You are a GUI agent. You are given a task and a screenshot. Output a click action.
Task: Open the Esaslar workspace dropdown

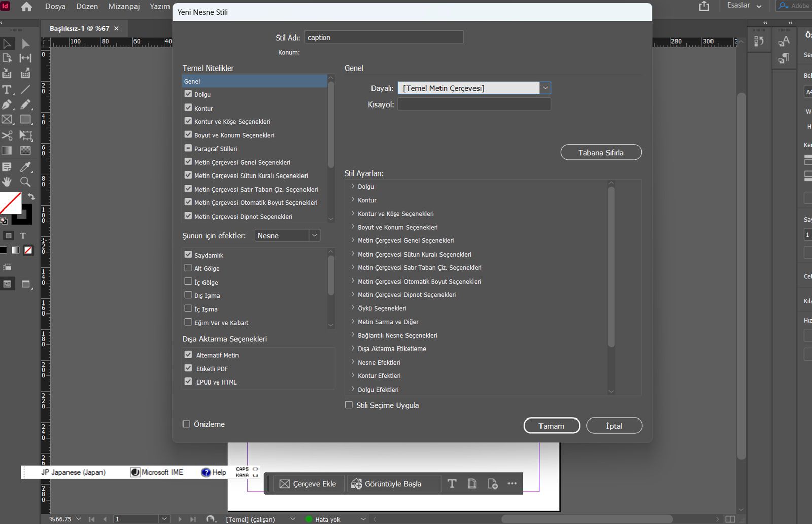pos(745,6)
